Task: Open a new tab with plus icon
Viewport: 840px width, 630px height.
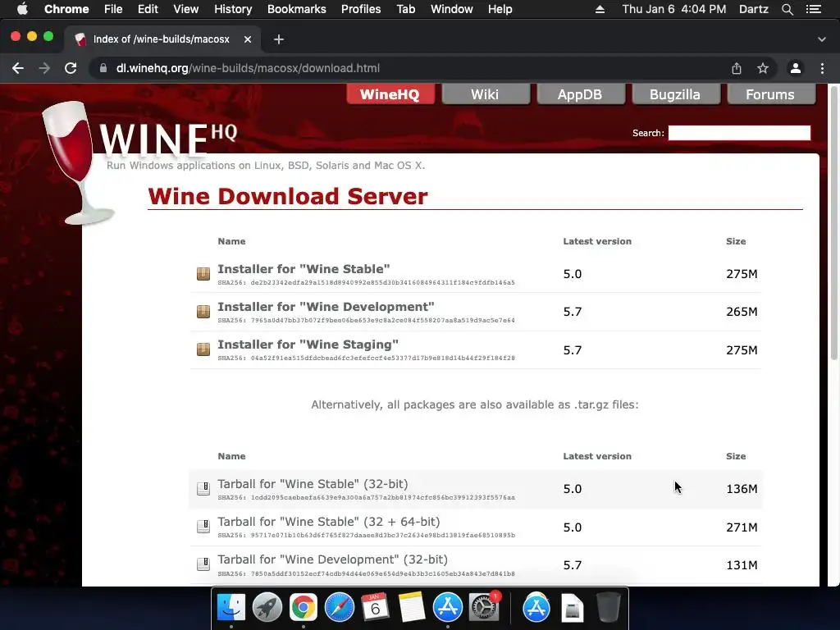Action: 279,39
